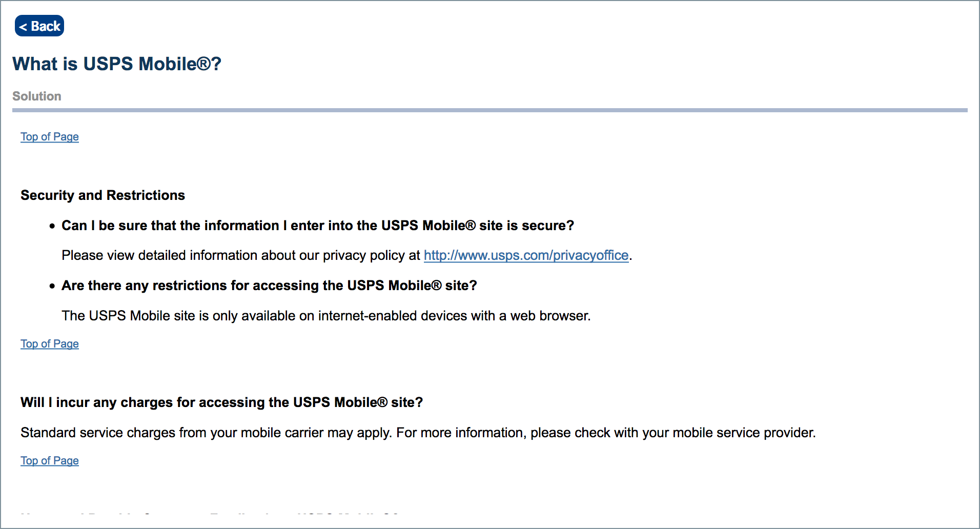Click the first Top of Page link

[49, 136]
